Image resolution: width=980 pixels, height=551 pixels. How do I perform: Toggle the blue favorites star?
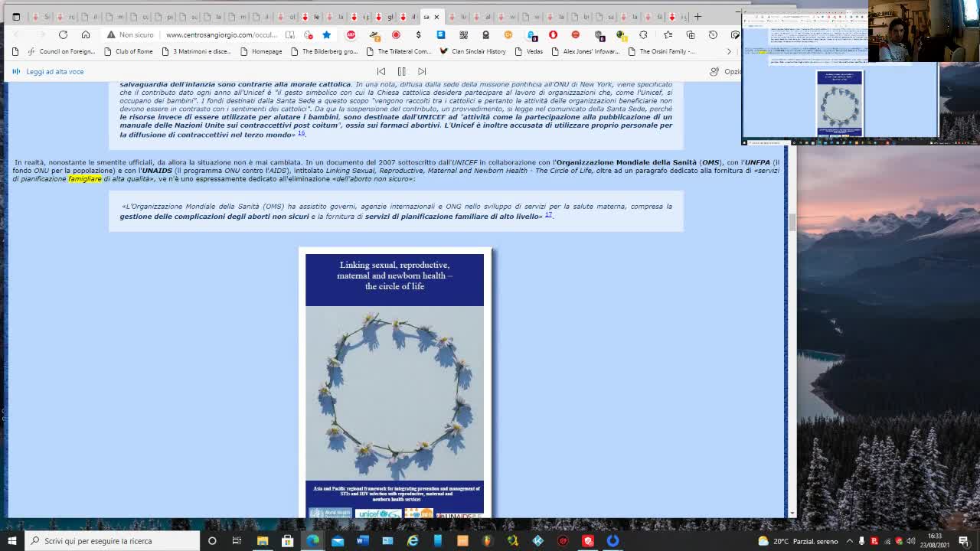[327, 34]
